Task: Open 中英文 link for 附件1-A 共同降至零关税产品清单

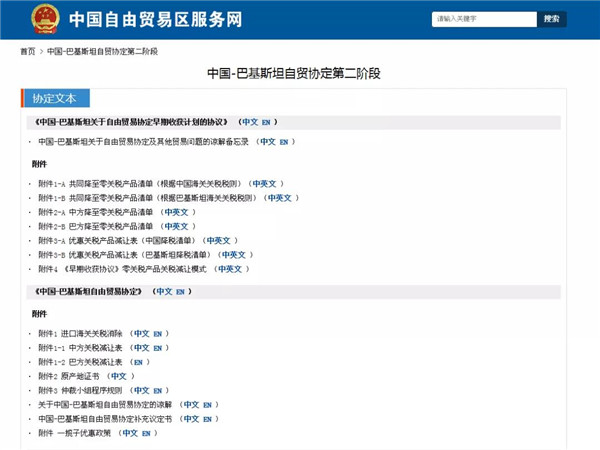Action: pos(266,184)
